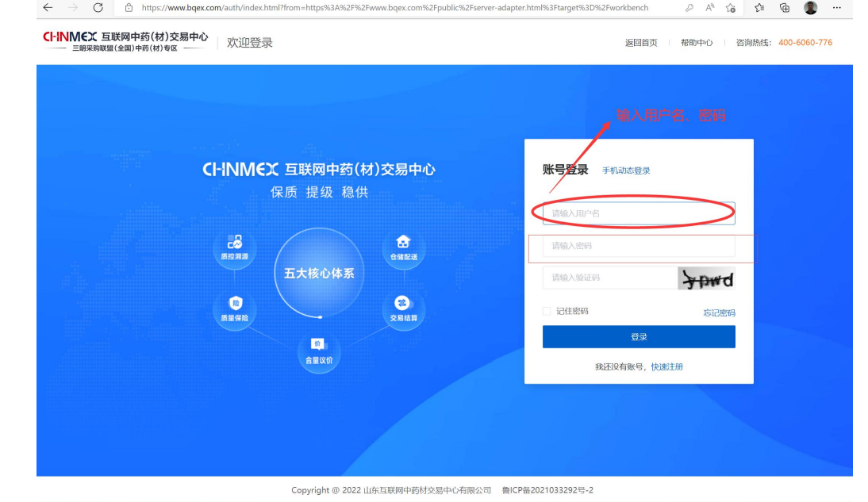
Task: Refresh the captcha image
Action: (x=706, y=278)
